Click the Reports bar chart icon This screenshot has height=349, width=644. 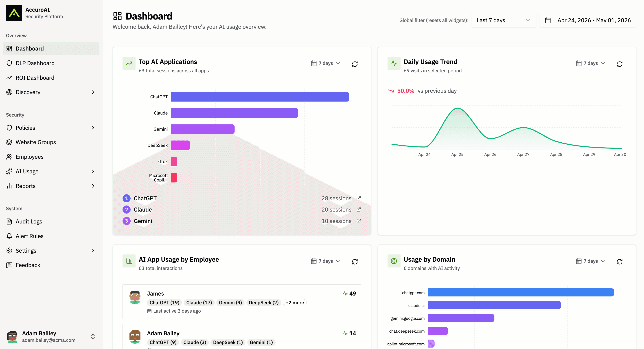point(9,186)
